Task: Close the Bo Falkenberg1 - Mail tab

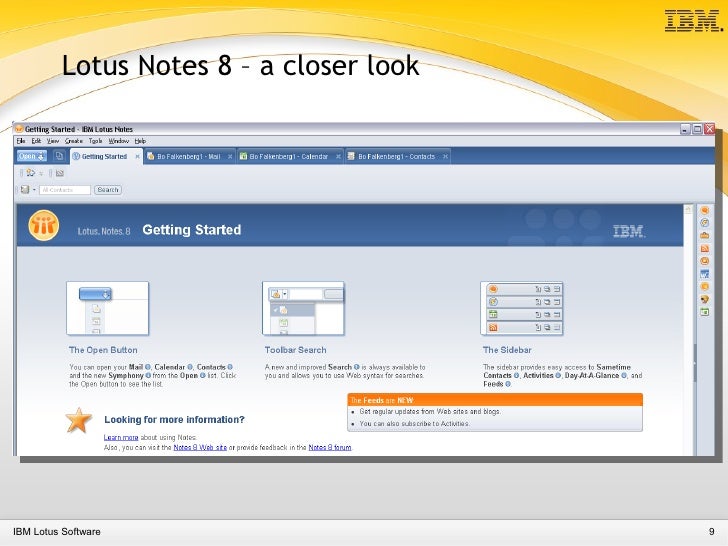Action: pos(230,156)
